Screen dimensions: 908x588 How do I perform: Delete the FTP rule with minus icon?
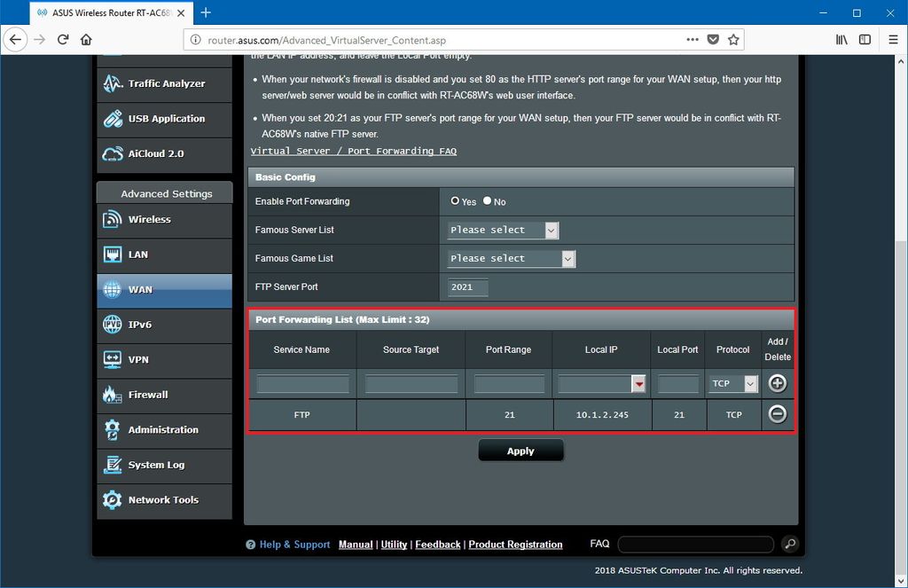point(777,413)
